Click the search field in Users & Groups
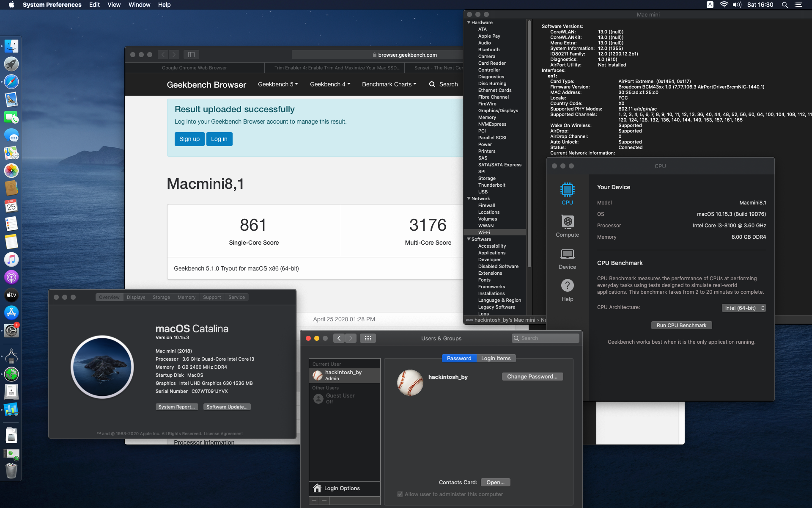812x508 pixels. (546, 338)
